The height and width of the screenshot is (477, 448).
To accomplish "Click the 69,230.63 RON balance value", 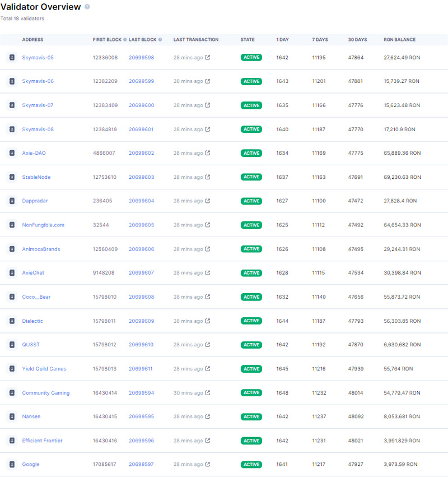I will pyautogui.click(x=402, y=177).
